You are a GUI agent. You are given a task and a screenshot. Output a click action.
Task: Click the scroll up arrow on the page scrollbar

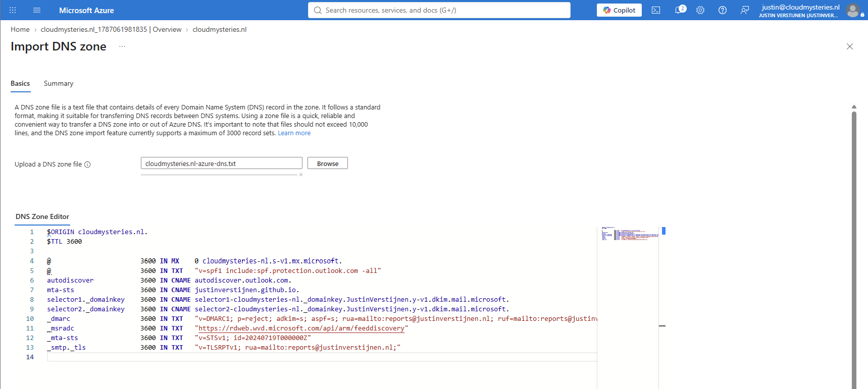point(854,106)
